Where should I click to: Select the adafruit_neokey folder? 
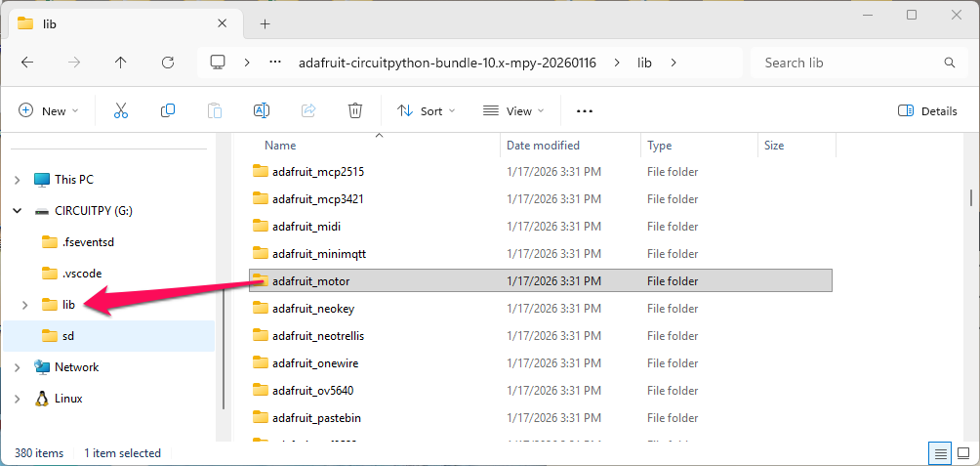pos(311,309)
